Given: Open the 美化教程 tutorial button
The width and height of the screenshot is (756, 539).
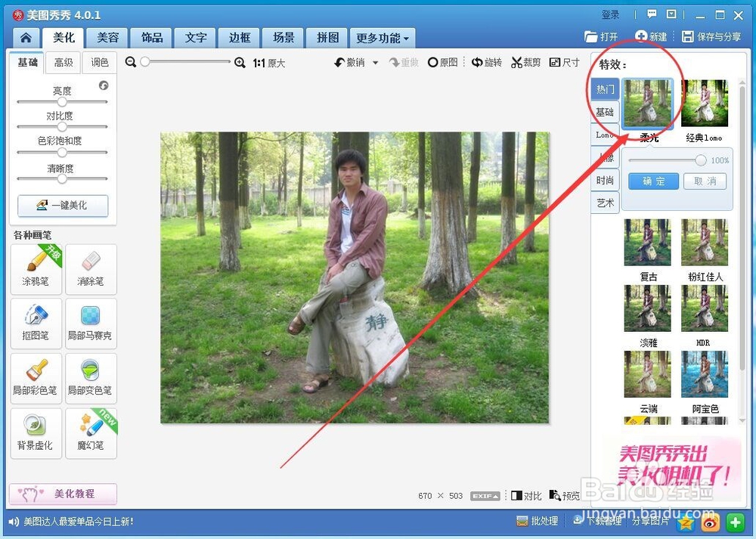Looking at the screenshot, I should click(x=63, y=494).
